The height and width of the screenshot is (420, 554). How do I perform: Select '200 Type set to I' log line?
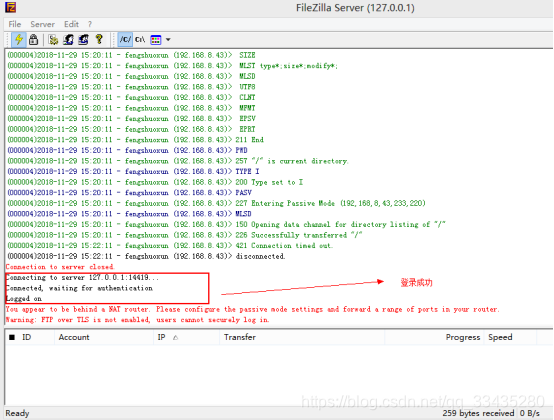click(155, 182)
